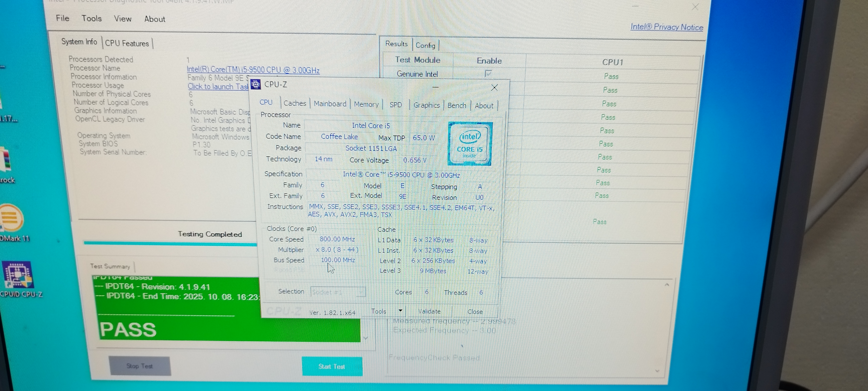
Task: Click the Intel Privacy Notice link
Action: [x=666, y=27]
